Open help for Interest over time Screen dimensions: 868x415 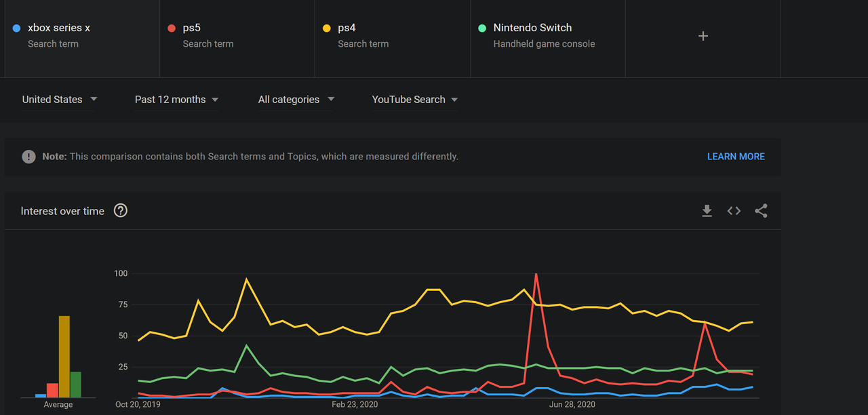[x=121, y=211]
